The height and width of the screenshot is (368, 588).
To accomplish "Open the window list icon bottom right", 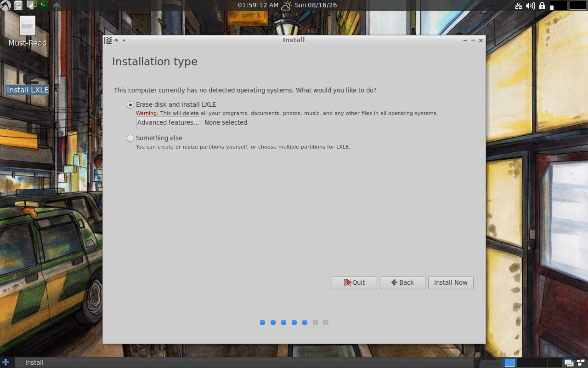I will point(581,362).
